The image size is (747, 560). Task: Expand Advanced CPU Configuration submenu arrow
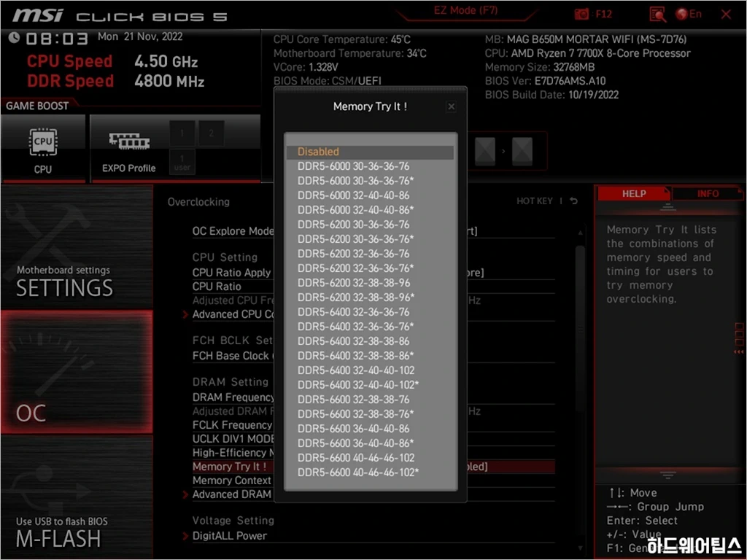(186, 314)
